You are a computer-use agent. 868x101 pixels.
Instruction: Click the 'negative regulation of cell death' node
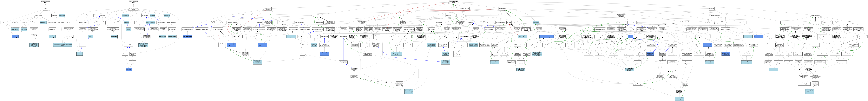click(x=523, y=36)
